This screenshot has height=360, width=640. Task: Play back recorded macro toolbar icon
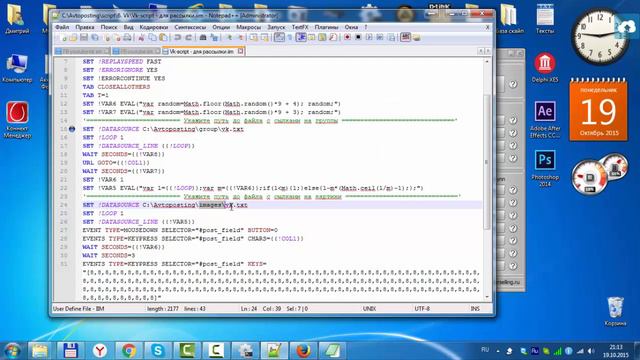coord(369,38)
